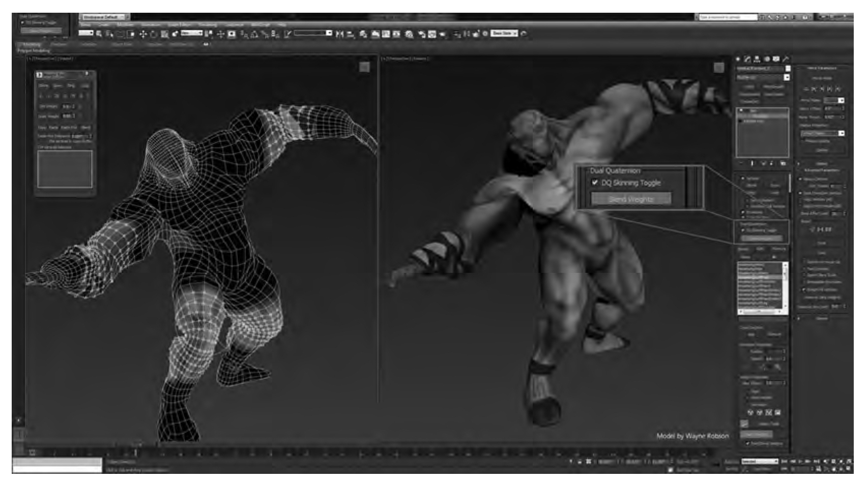
Task: Click the bone list scrollbar in Skin panel
Action: (x=786, y=285)
